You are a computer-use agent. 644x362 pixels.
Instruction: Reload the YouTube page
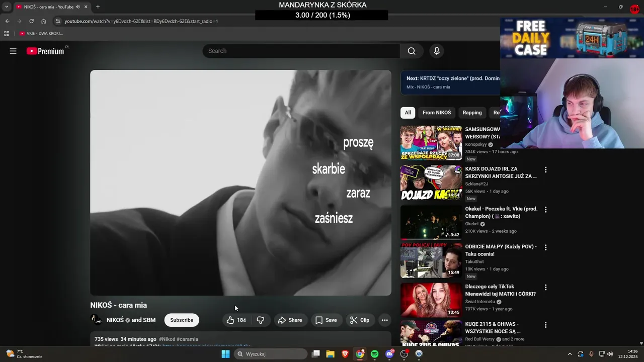pyautogui.click(x=31, y=21)
